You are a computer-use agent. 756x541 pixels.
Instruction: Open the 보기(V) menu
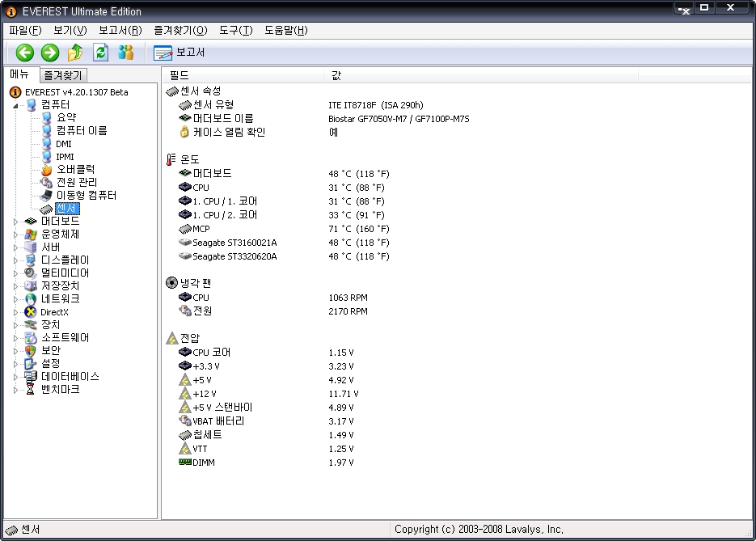point(70,31)
